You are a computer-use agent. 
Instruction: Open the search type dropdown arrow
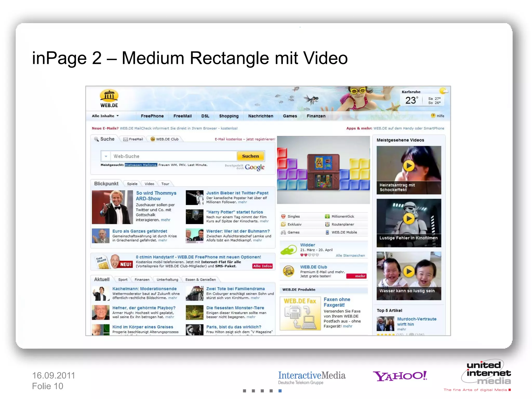pyautogui.click(x=106, y=156)
